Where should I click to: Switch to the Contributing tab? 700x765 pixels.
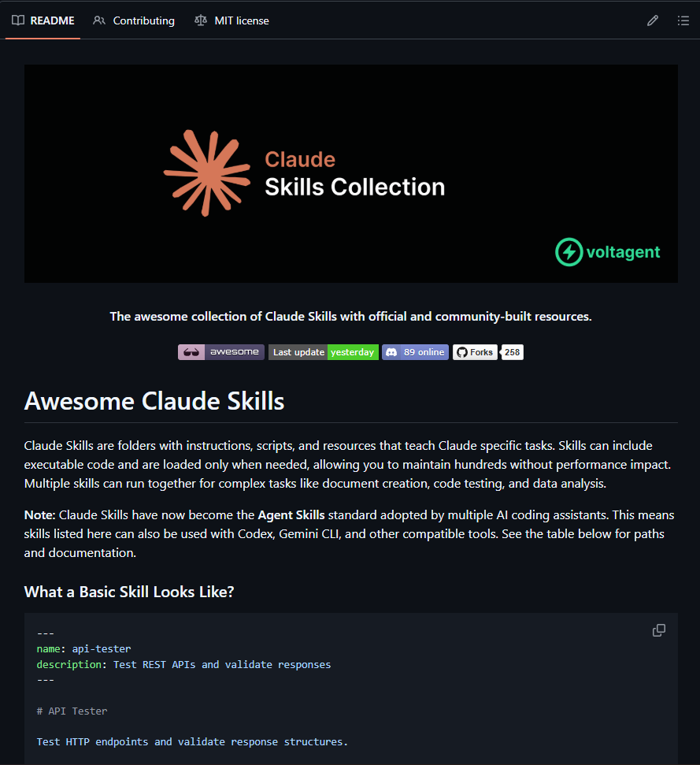134,20
